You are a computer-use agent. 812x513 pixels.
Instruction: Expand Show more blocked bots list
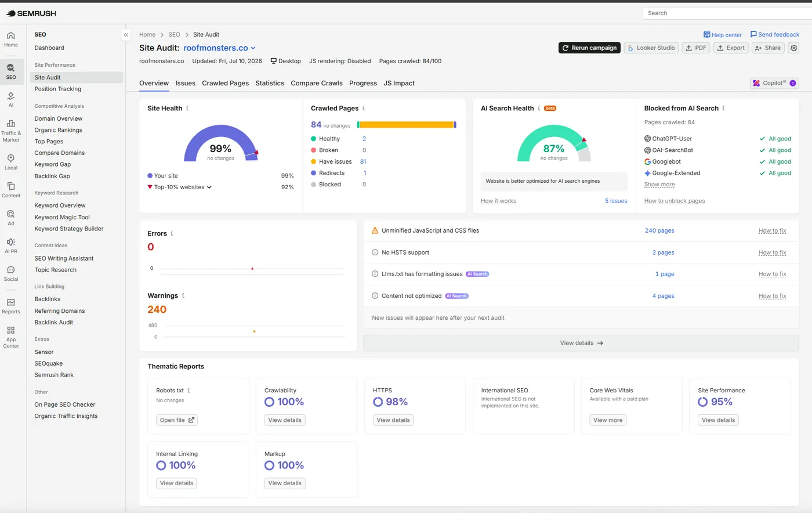[x=659, y=185]
